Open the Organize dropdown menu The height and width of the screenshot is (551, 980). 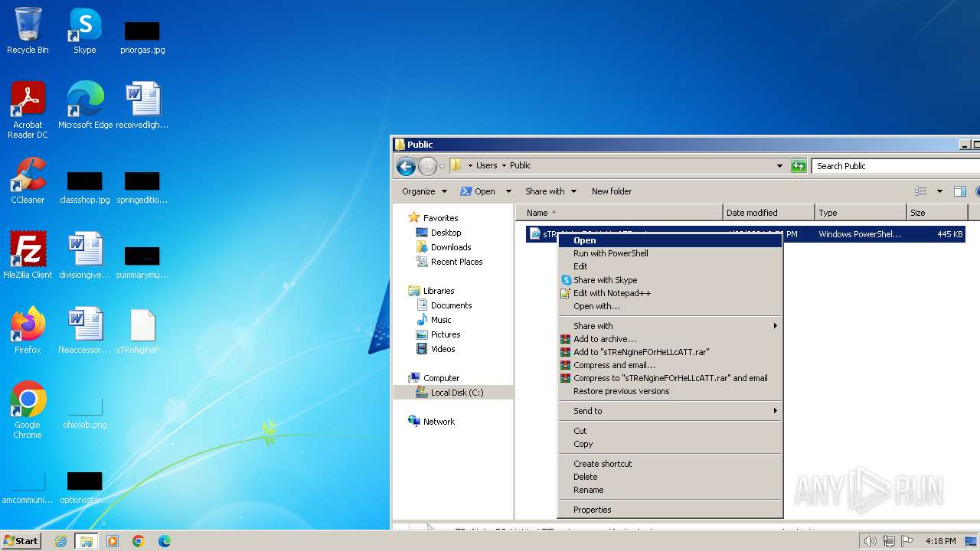[x=424, y=191]
